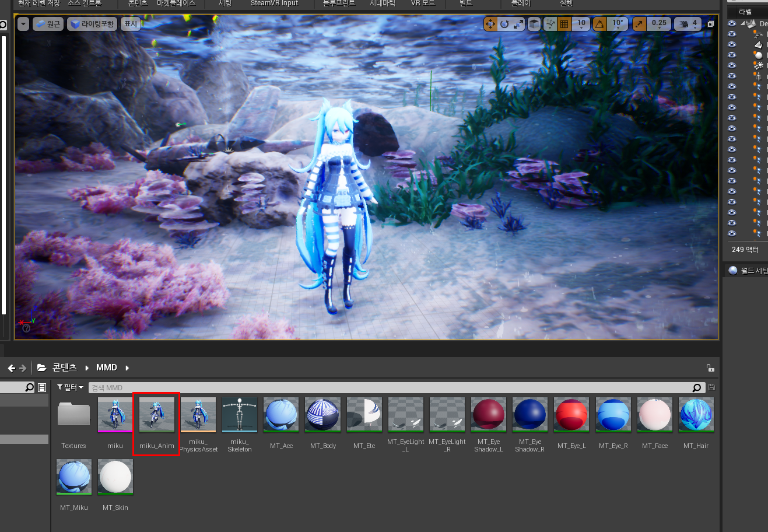
Task: Click the 시네마틱 toolbar button
Action: pyautogui.click(x=382, y=3)
